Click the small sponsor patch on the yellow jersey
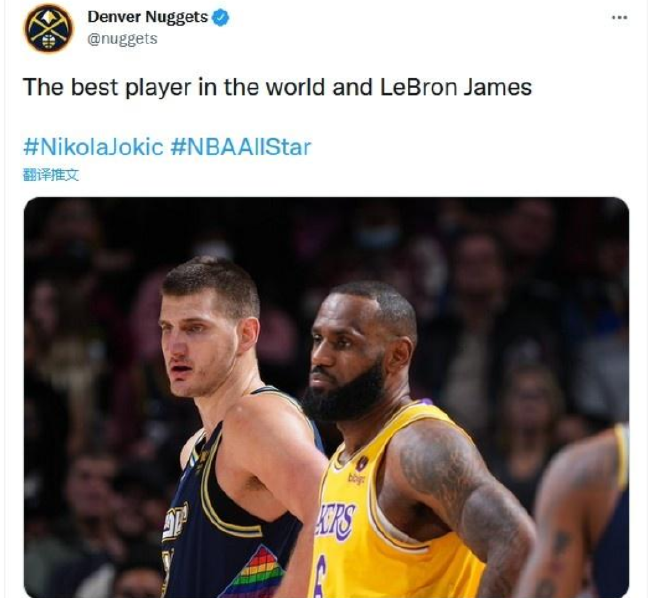Image resolution: width=650 pixels, height=598 pixels. (356, 479)
